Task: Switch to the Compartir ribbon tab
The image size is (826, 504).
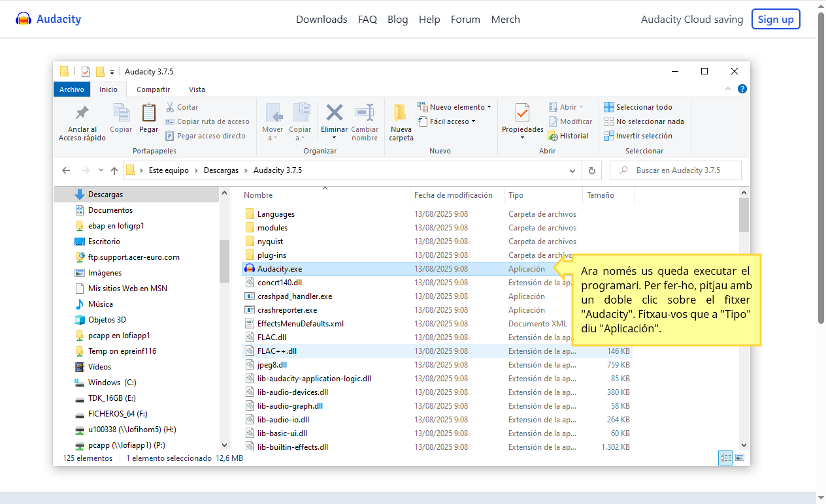Action: pyautogui.click(x=154, y=89)
